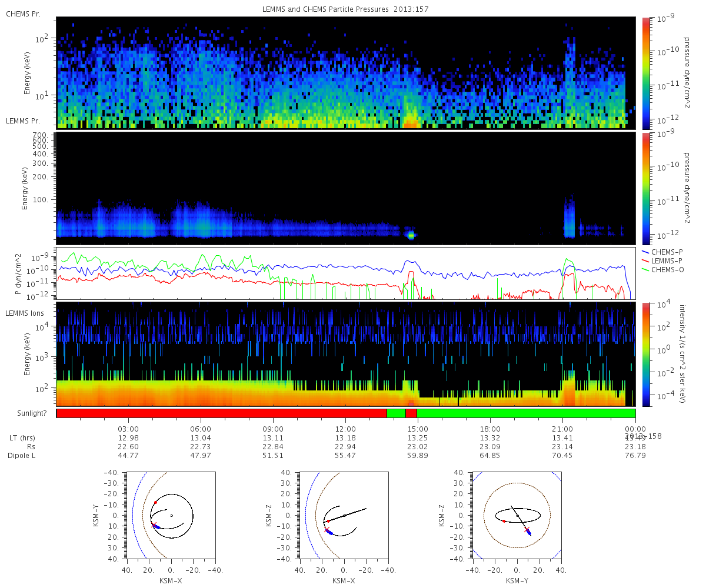Click the bright LEMMS pressure spot near 15:00
Screen dimensions: 706x588
(x=411, y=235)
